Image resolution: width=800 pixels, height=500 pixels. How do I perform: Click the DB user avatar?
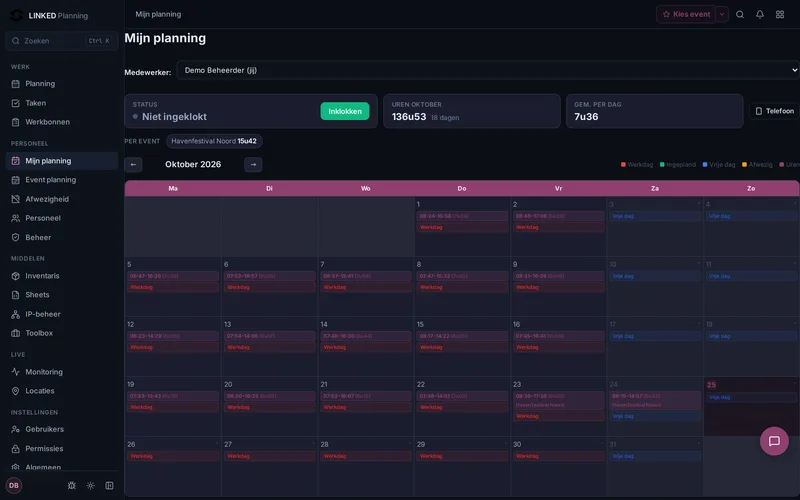pos(14,485)
